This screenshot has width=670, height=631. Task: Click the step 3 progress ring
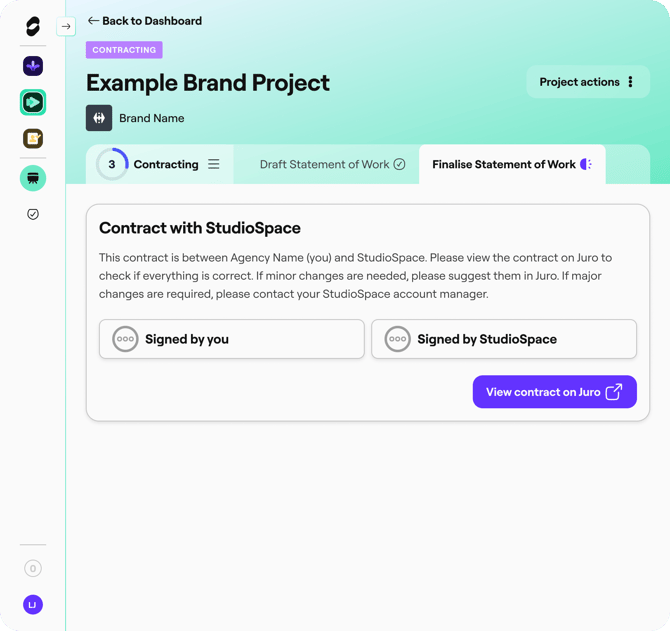tap(112, 164)
